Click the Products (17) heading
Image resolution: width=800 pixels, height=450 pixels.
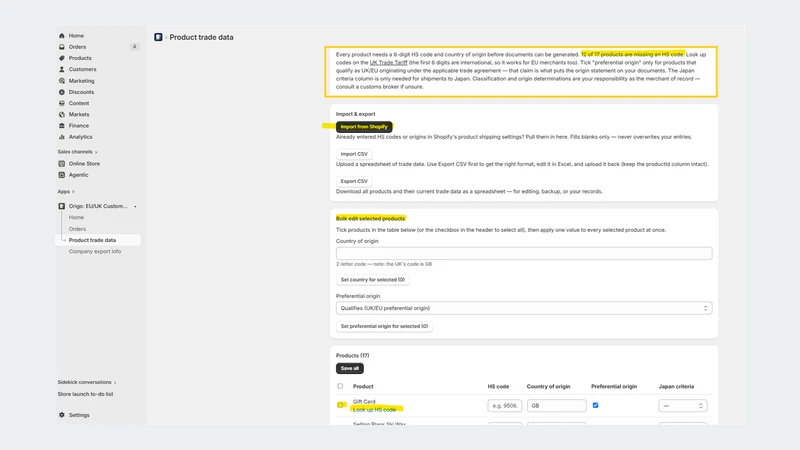(353, 356)
